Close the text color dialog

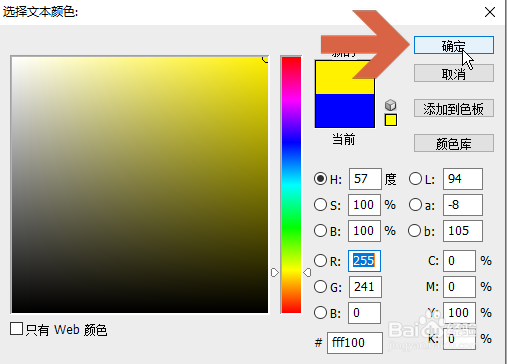click(x=490, y=12)
